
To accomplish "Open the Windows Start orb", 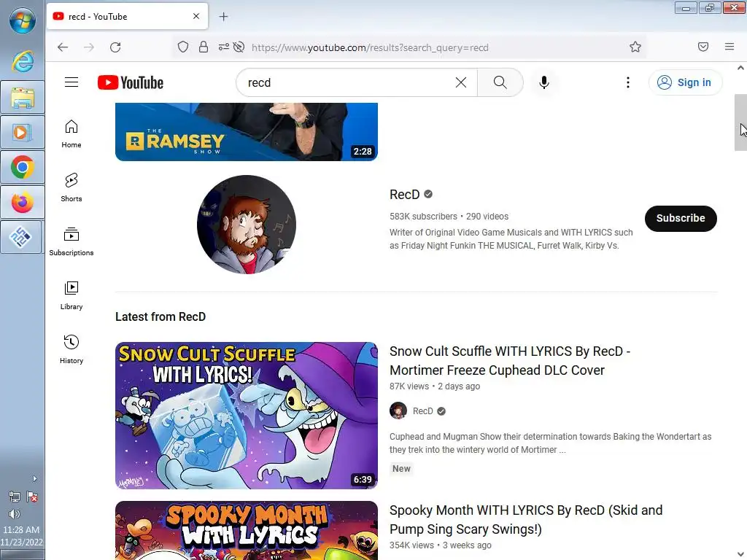I will pos(23,20).
